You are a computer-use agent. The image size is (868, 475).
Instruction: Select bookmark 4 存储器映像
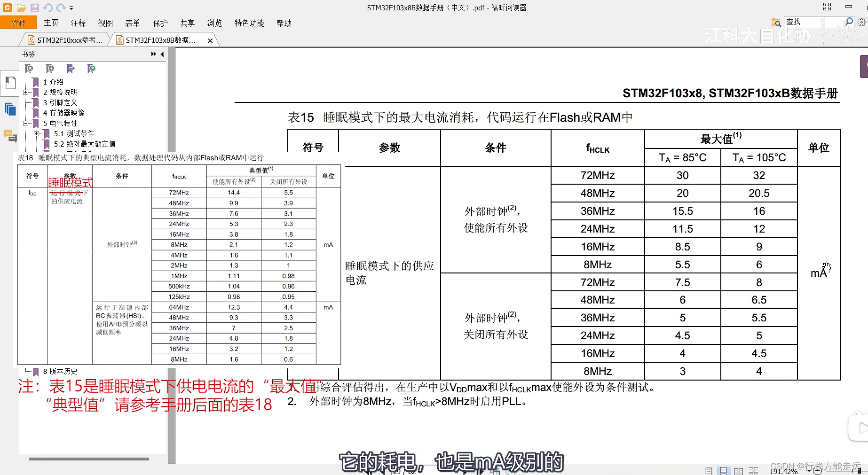click(x=63, y=113)
